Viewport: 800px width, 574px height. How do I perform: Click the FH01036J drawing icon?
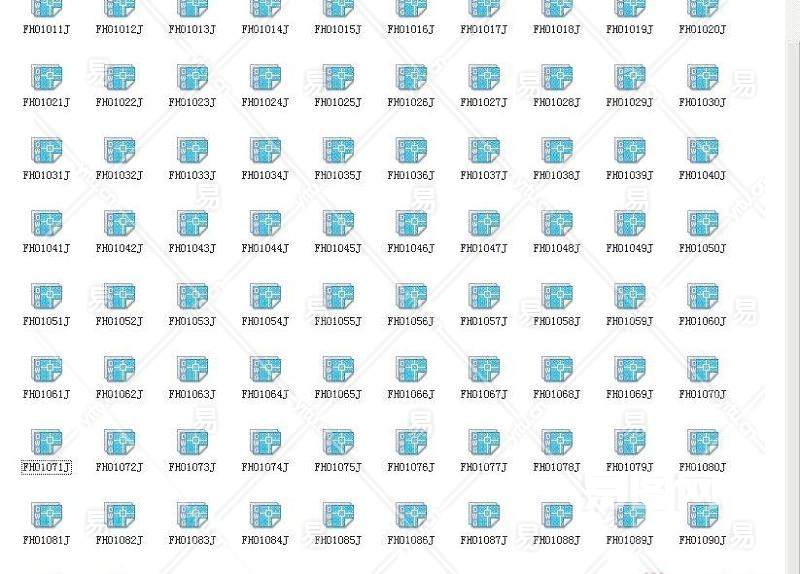411,150
